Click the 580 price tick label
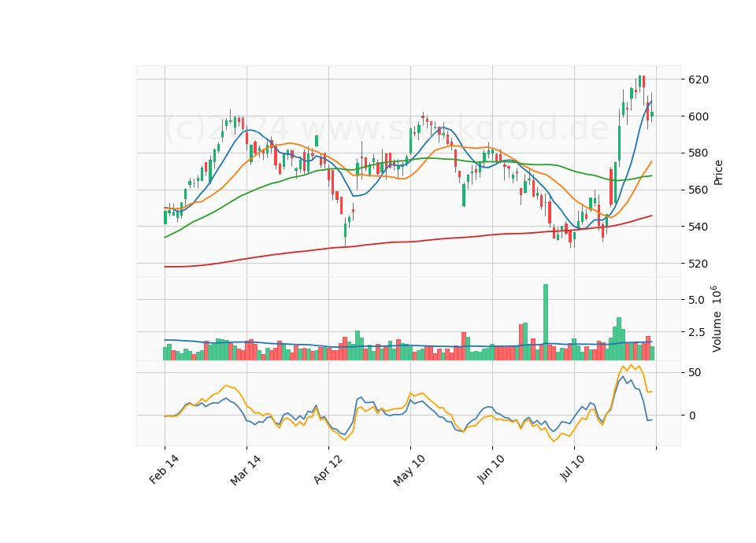Viewport: 756px width, 543px height. 699,153
